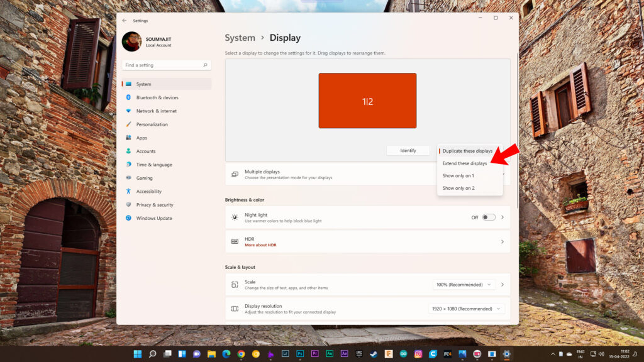Screen dimensions: 644x362
Task: Select Duplicate these displays
Action: pos(470,151)
